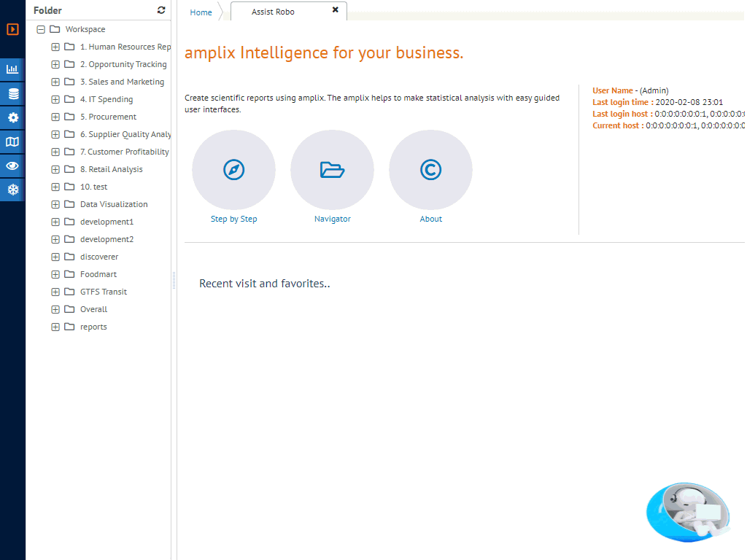Screen dimensions: 747x560
Task: Expand the Foodmart folder node
Action: click(55, 274)
